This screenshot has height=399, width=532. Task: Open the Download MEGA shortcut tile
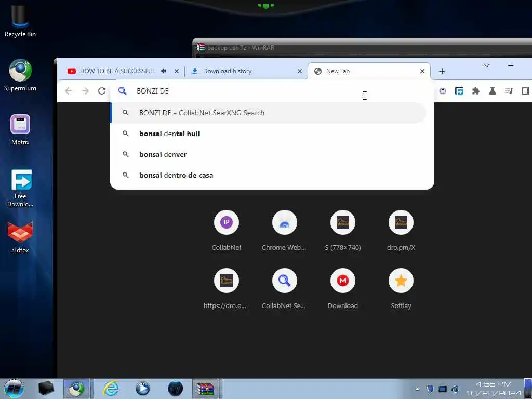click(x=343, y=289)
